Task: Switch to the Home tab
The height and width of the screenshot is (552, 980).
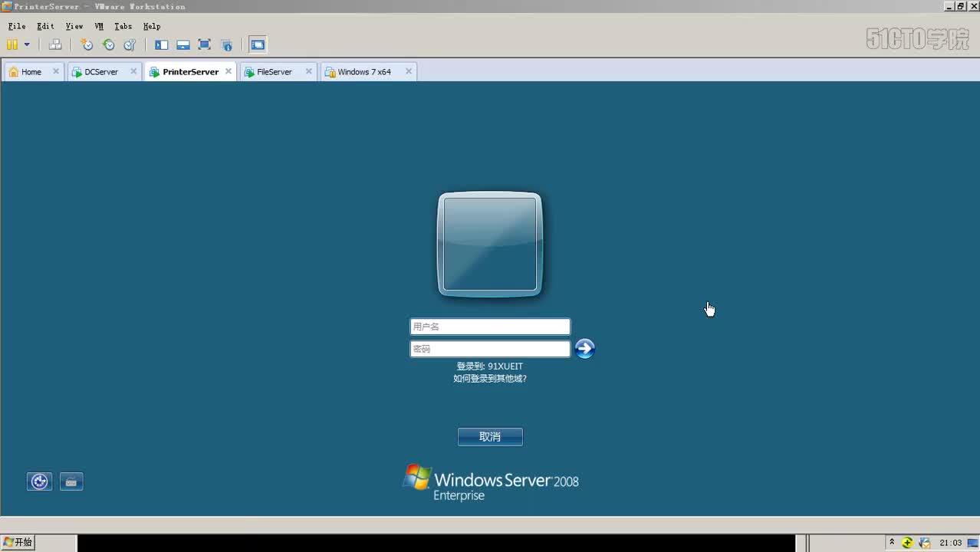Action: tap(31, 71)
